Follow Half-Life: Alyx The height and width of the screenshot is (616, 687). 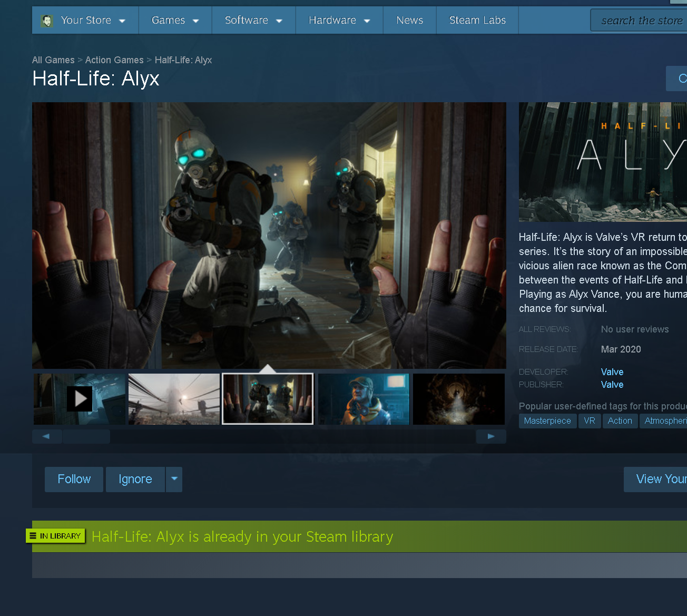(74, 479)
